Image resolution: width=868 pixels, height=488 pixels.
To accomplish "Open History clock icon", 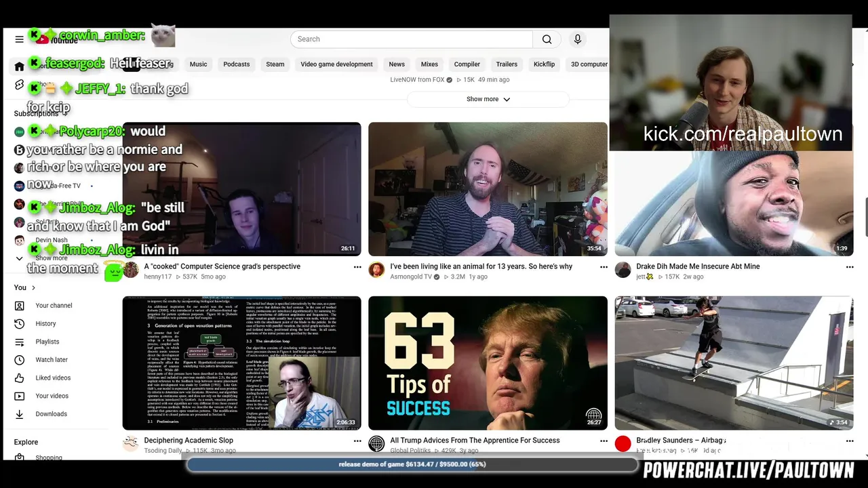I will point(19,324).
